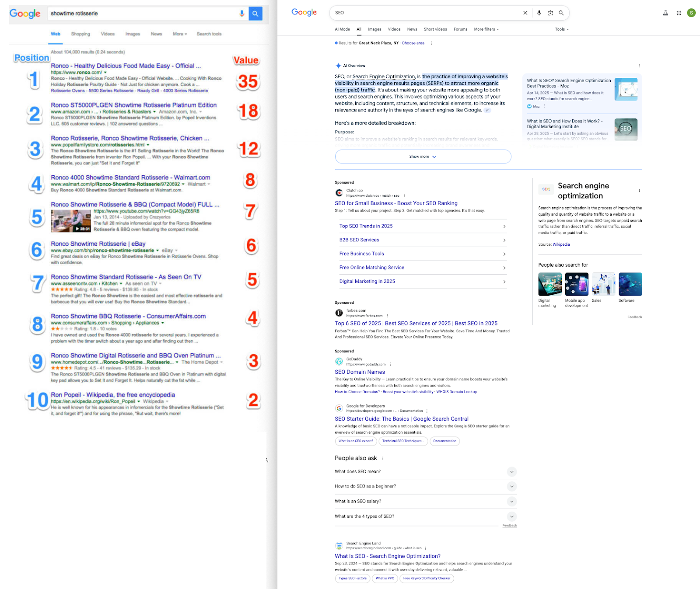Open the 'Software' related search thumbnail
700x589 pixels.
(x=630, y=284)
